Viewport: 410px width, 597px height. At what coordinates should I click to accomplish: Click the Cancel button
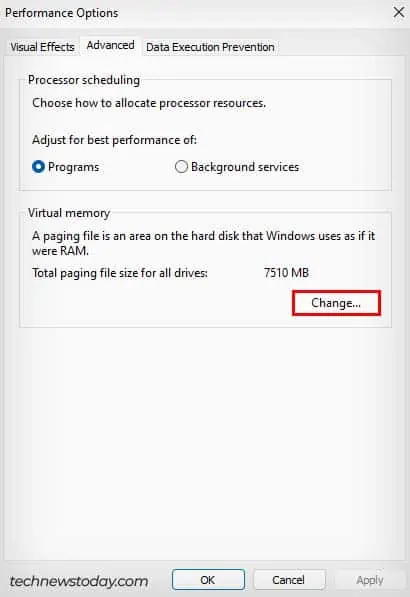coord(289,580)
